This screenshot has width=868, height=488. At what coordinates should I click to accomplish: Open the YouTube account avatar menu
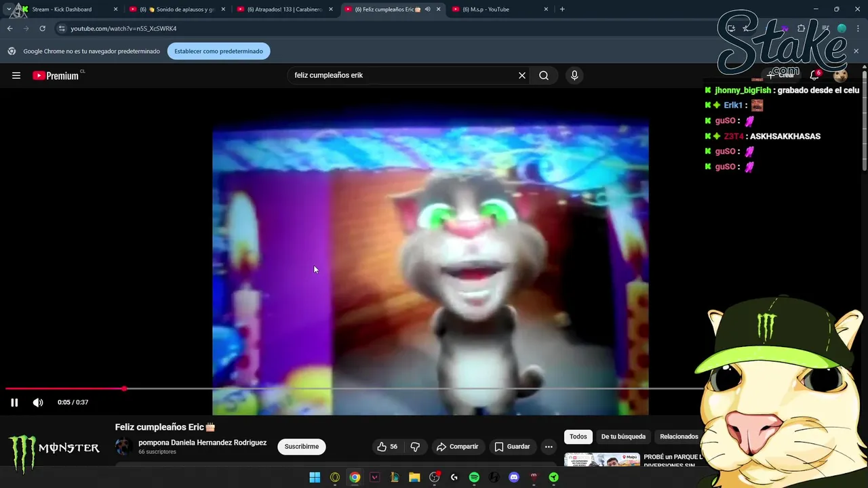(x=840, y=75)
